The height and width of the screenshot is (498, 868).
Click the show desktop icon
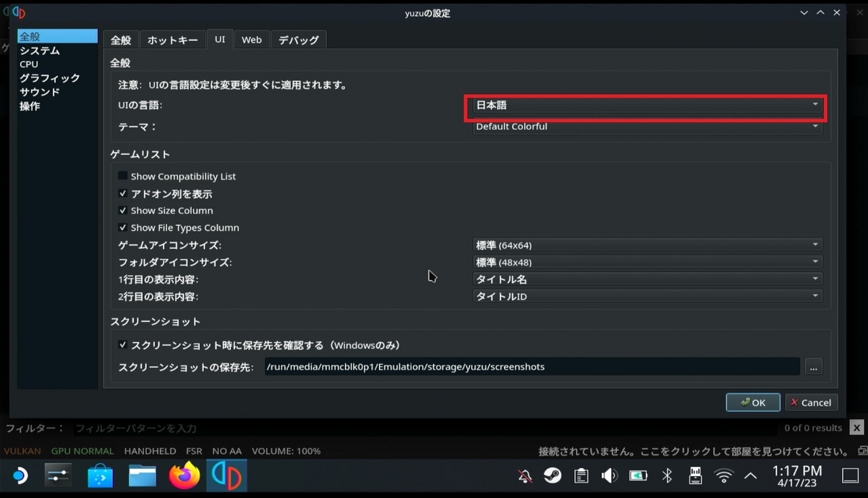[x=850, y=476]
